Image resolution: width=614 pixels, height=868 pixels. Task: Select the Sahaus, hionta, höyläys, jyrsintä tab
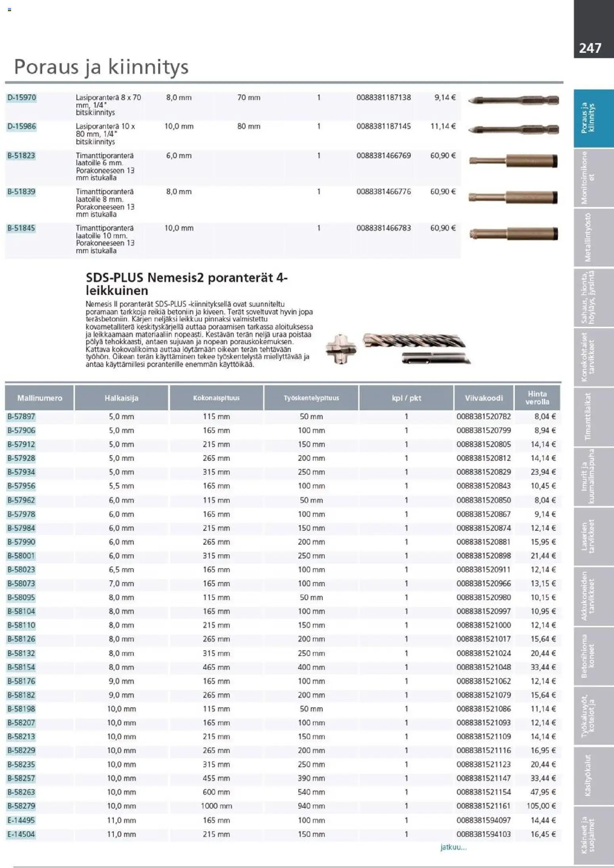coord(593,298)
